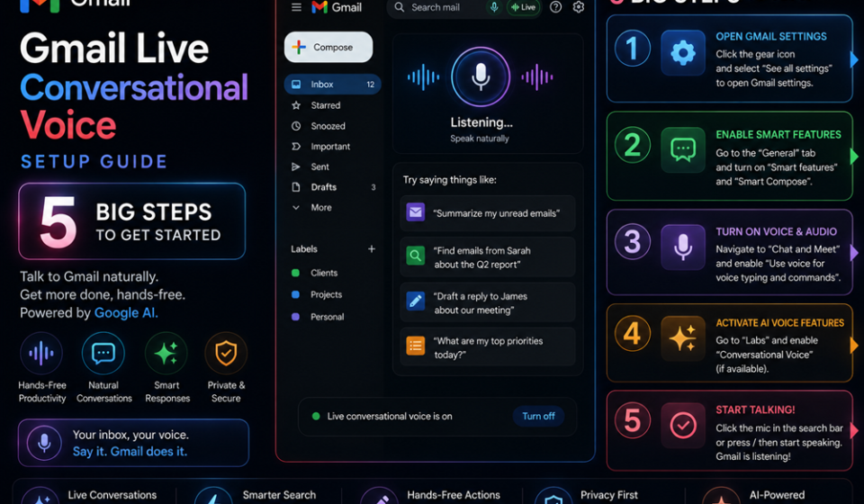Click the Compose button
This screenshot has width=864, height=504.
tap(328, 47)
